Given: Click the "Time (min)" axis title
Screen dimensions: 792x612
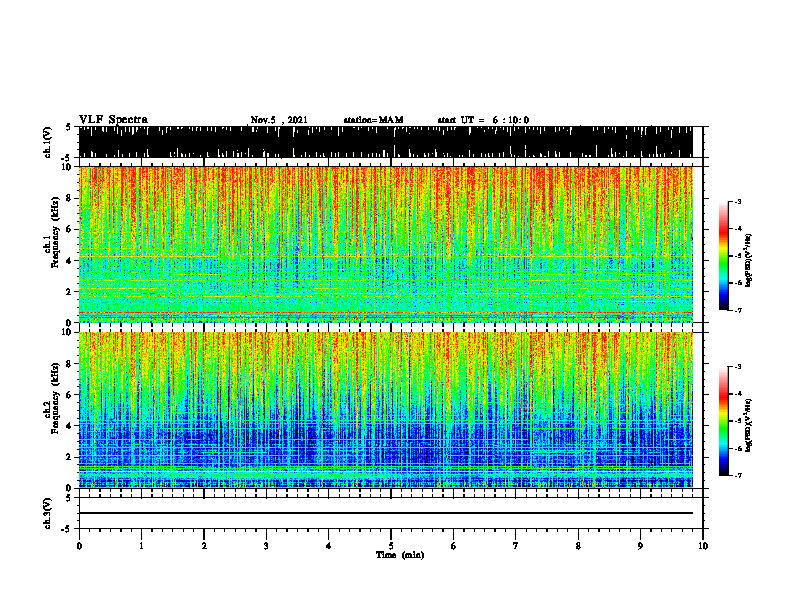Looking at the screenshot, I should tap(400, 555).
